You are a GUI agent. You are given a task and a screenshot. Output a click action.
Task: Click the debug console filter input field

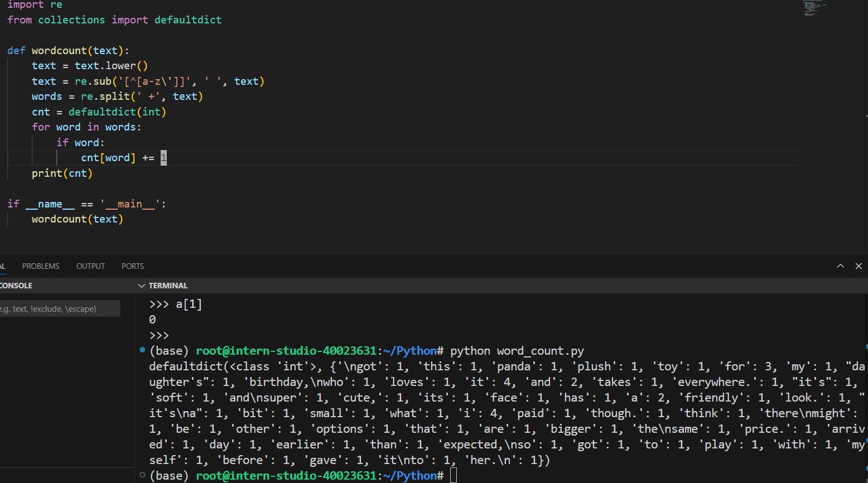coord(60,308)
